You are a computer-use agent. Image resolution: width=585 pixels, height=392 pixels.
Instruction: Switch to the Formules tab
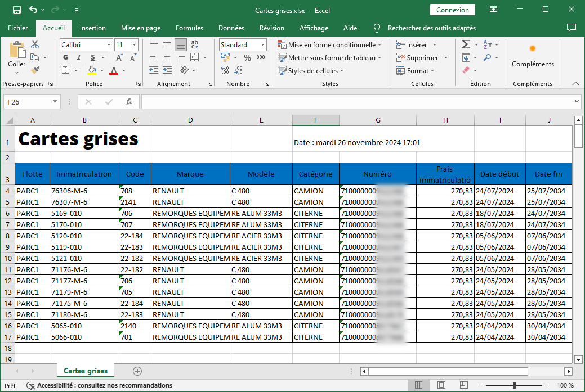tap(190, 28)
